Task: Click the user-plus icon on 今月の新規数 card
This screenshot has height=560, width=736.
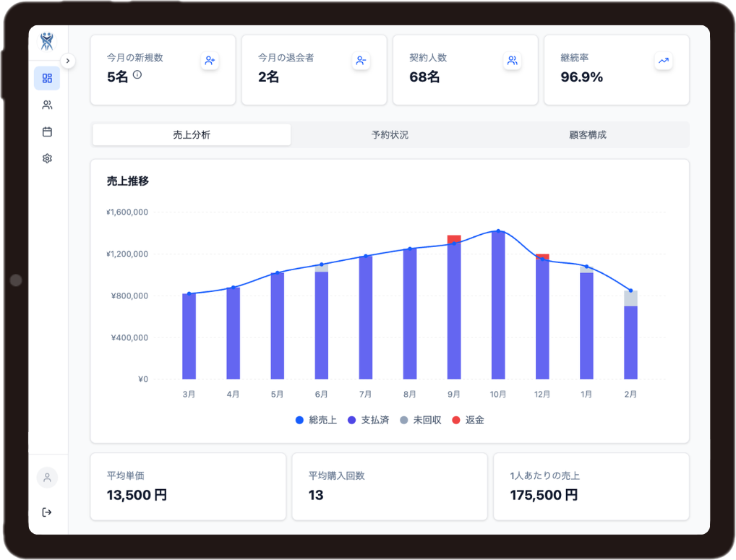Action: [210, 61]
